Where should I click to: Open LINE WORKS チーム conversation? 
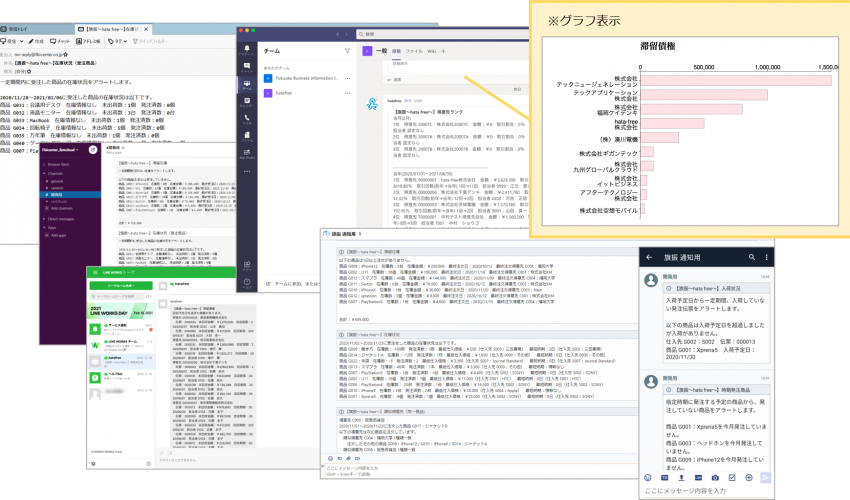pos(121,345)
